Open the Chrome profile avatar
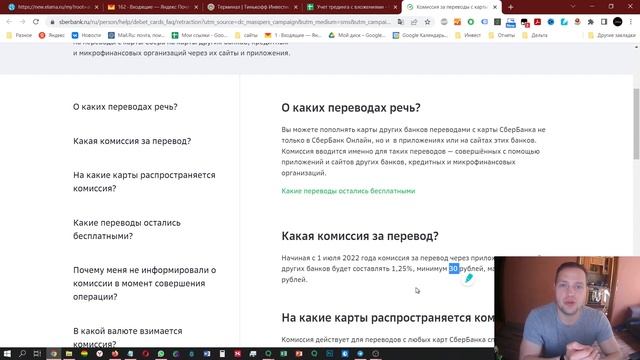640x360 pixels. pos(618,22)
